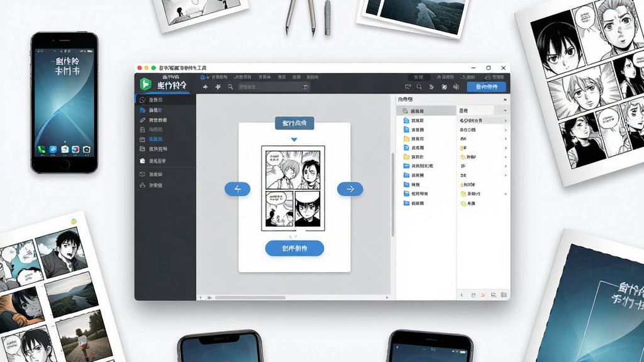
Task: Click the rightmost icon in the panel's bottom icon bar
Action: pyautogui.click(x=504, y=295)
